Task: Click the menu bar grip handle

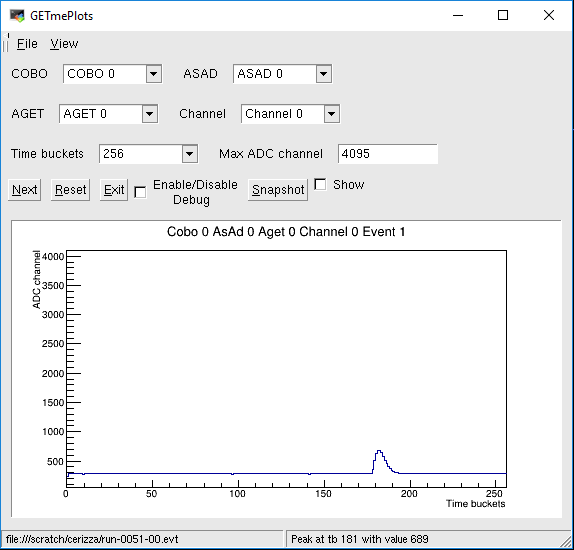Action: (x=5, y=43)
